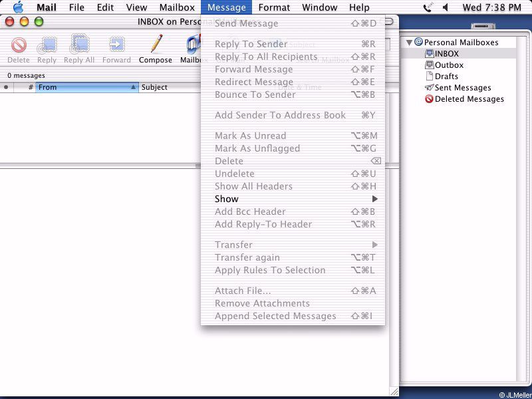Screen dimensions: 532x399
Task: Select the Drafts mailbox
Action: 442,76
